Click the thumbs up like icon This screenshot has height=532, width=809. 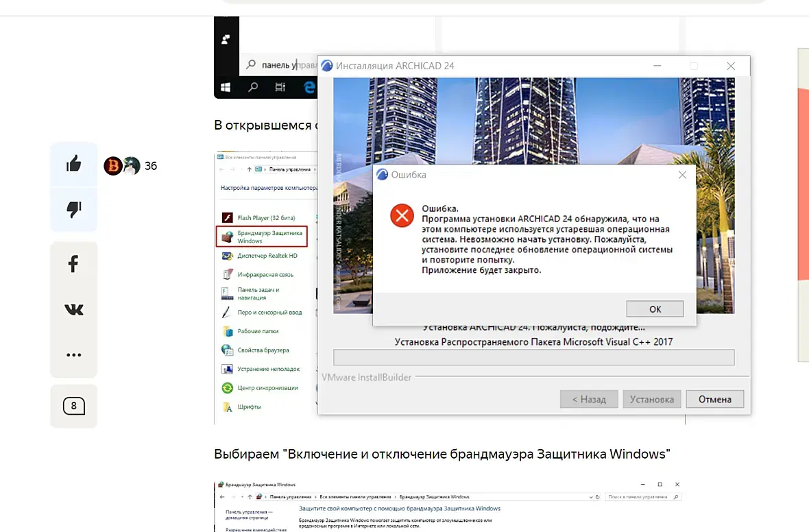click(74, 164)
